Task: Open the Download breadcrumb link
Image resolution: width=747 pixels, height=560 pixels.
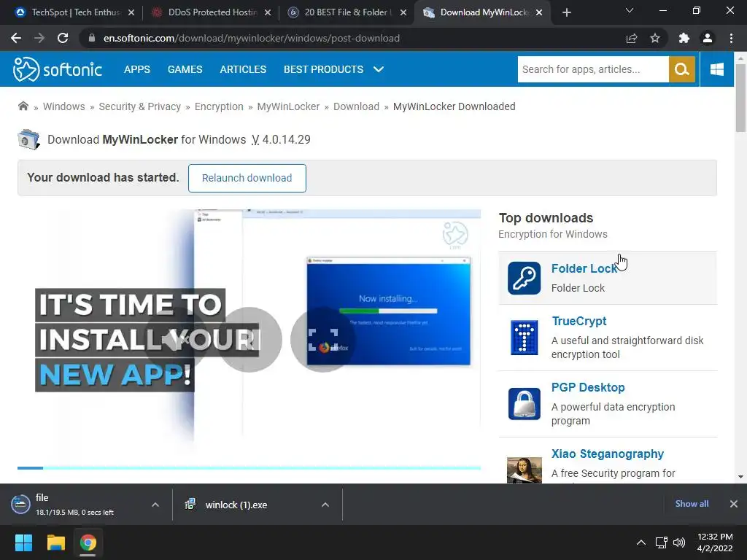Action: 356,106
